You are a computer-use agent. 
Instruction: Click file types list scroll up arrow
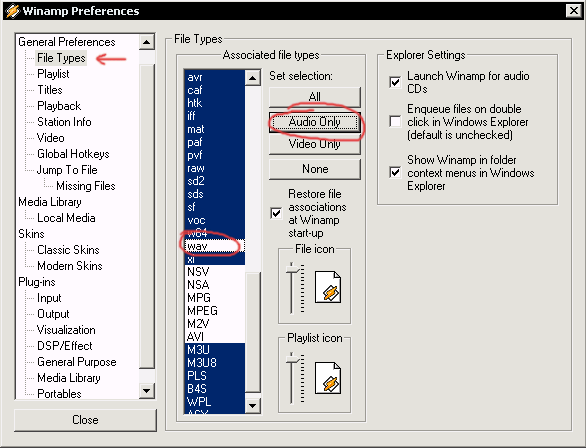pyautogui.click(x=253, y=78)
